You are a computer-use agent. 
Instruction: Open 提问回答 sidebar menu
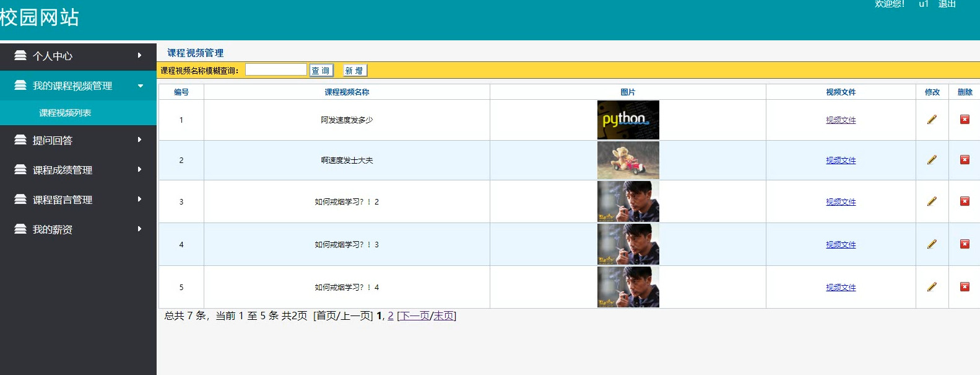tap(78, 140)
